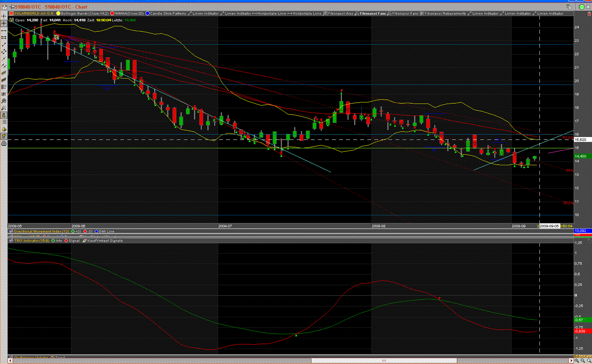Toggle the Kauf/Verkauf Signale markers
The width and height of the screenshot is (592, 364).
(103, 241)
